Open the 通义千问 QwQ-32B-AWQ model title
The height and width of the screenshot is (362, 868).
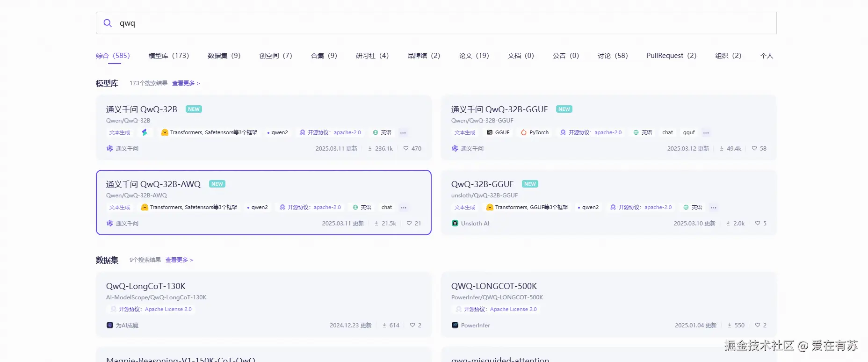tap(153, 184)
